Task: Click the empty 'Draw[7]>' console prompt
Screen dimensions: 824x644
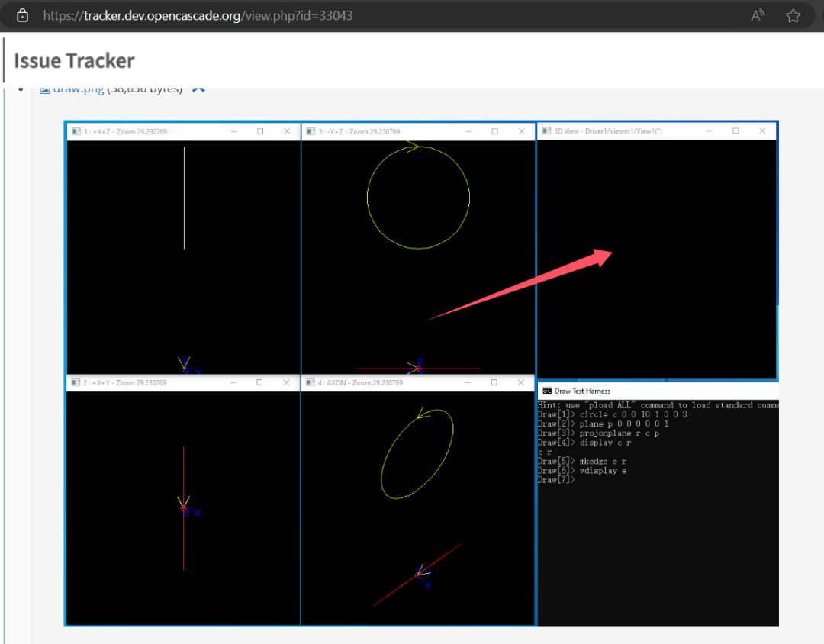Action: (x=556, y=480)
